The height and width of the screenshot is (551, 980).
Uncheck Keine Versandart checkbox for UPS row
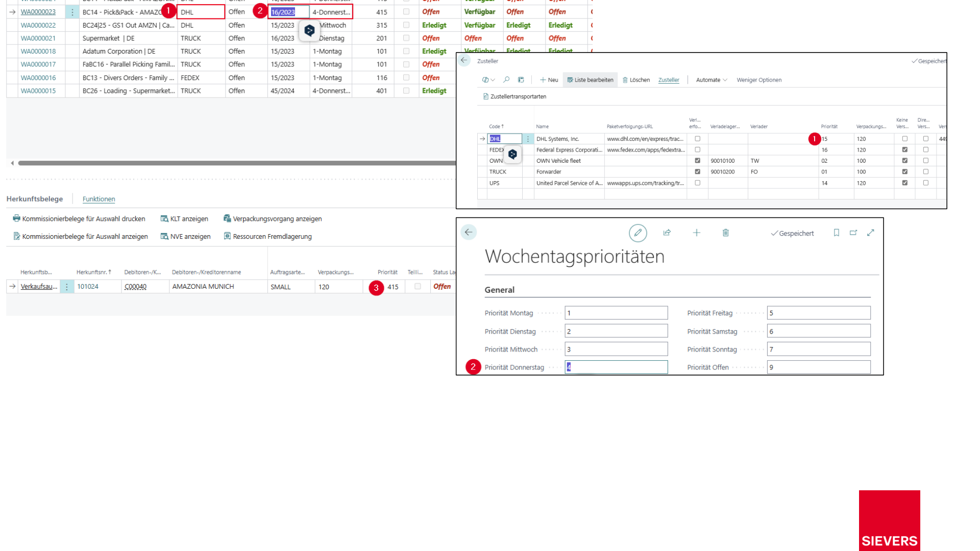[x=905, y=183]
